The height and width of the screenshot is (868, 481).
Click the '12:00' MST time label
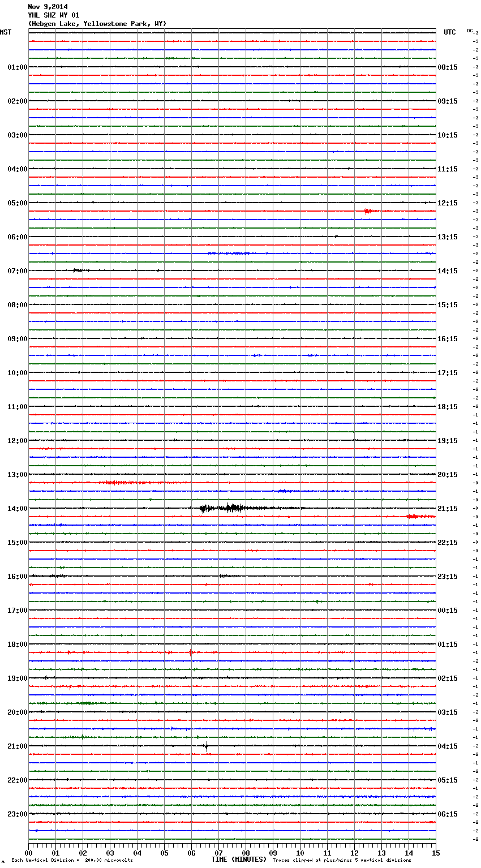click(18, 441)
